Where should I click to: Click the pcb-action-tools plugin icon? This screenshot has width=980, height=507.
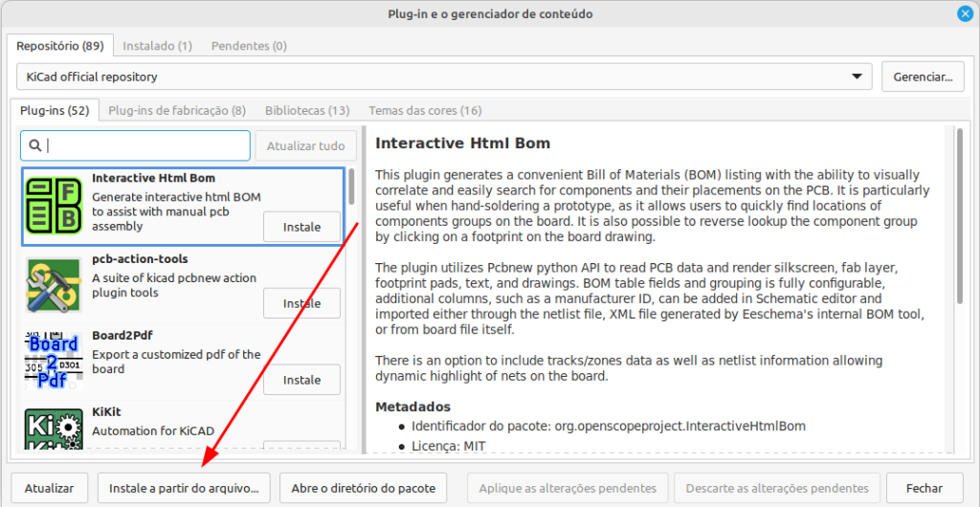(x=55, y=285)
